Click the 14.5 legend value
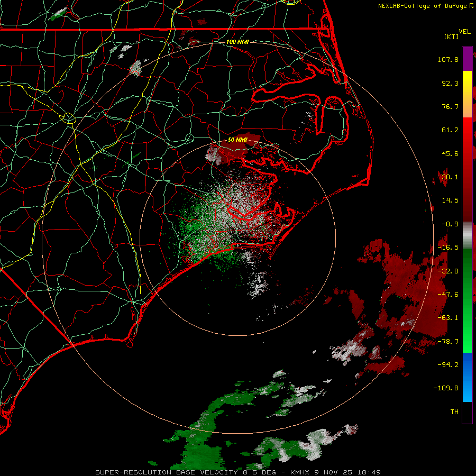This screenshot has height=476, width=476. 450,200
